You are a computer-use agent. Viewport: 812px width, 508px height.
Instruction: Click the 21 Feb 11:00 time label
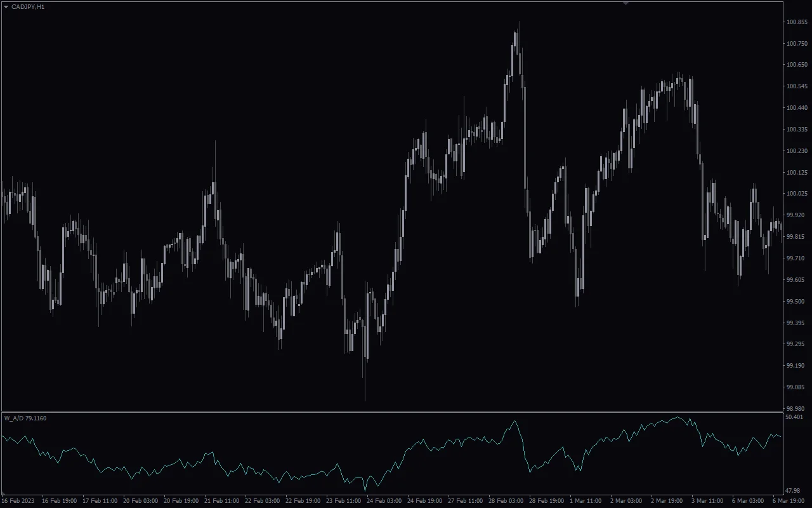(221, 501)
